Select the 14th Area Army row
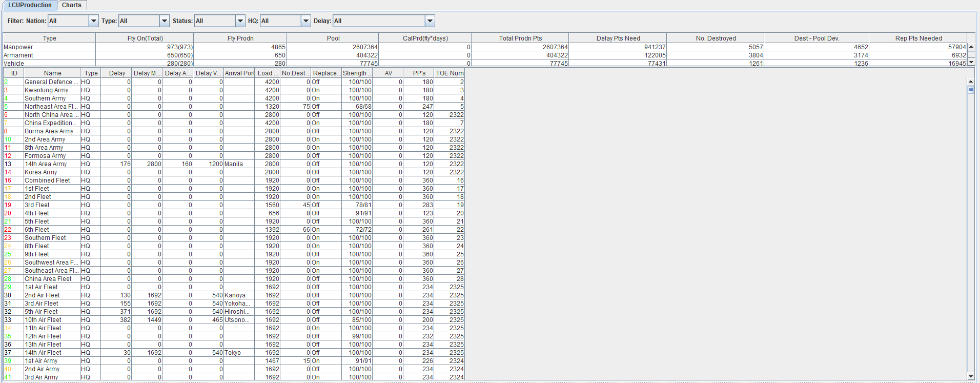Screen dimensions: 980x383 point(234,164)
